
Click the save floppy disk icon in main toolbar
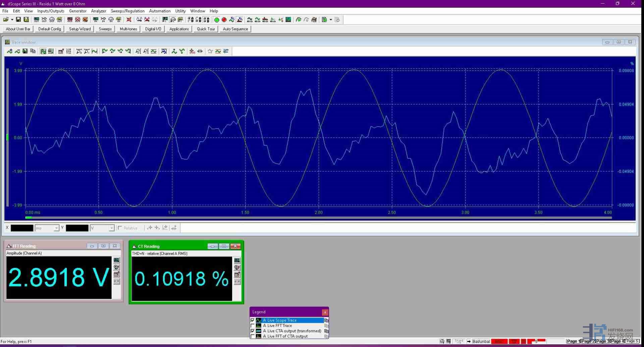coord(18,20)
